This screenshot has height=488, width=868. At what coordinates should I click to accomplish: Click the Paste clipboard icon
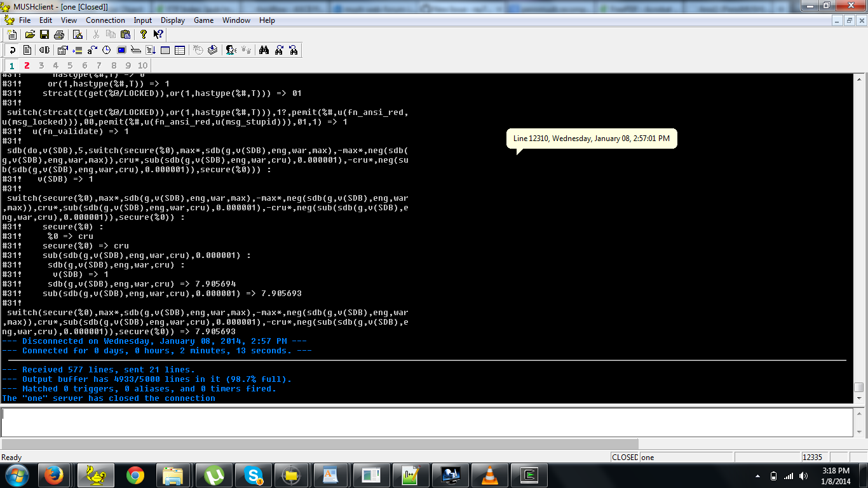125,34
